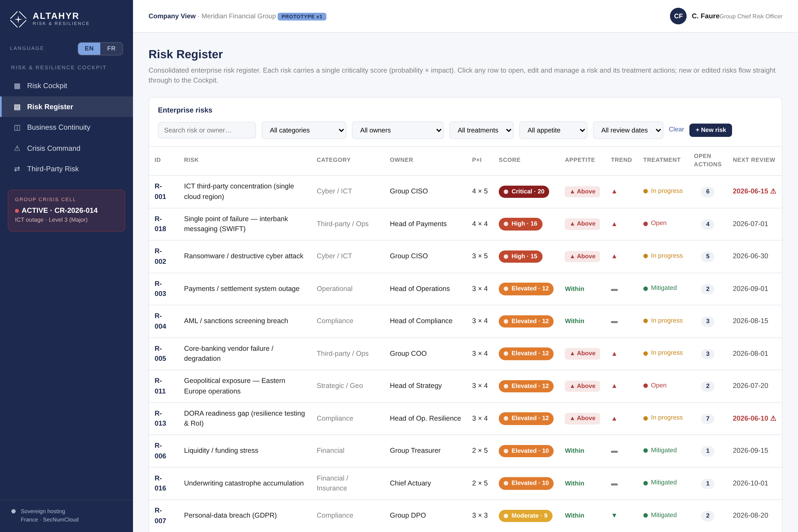The height and width of the screenshot is (532, 798).
Task: Click Personal-data breach (GDPR) risk name
Action: click(x=230, y=515)
